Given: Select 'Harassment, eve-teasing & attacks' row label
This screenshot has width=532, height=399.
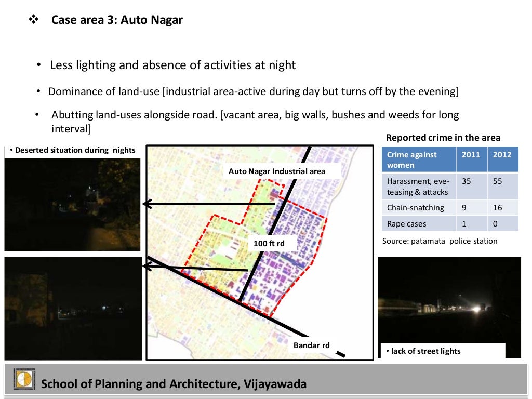Looking at the screenshot, I should (x=419, y=187).
